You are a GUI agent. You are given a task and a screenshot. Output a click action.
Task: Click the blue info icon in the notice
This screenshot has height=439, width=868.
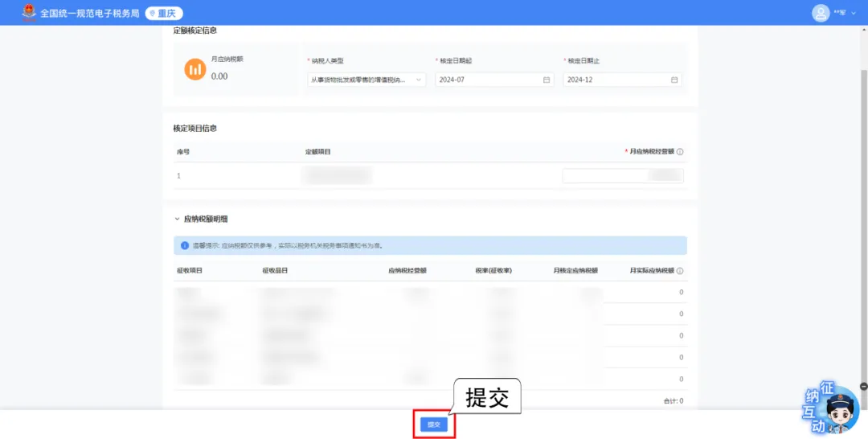click(x=185, y=245)
